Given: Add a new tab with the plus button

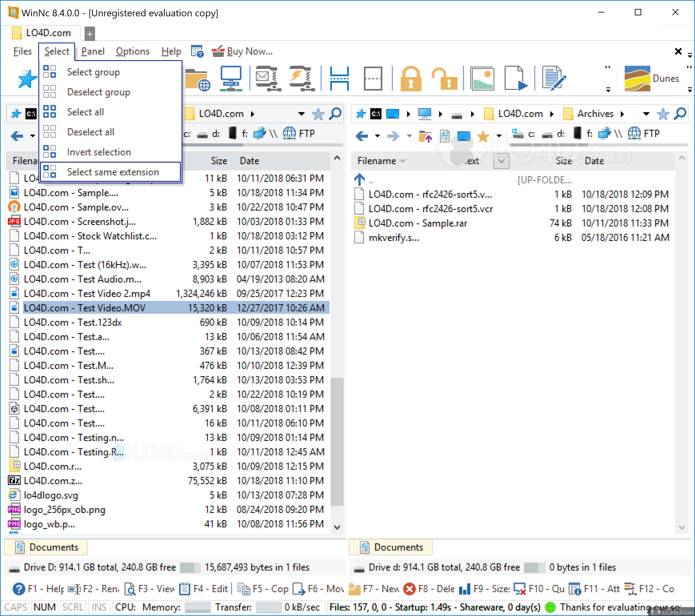Looking at the screenshot, I should click(x=90, y=34).
